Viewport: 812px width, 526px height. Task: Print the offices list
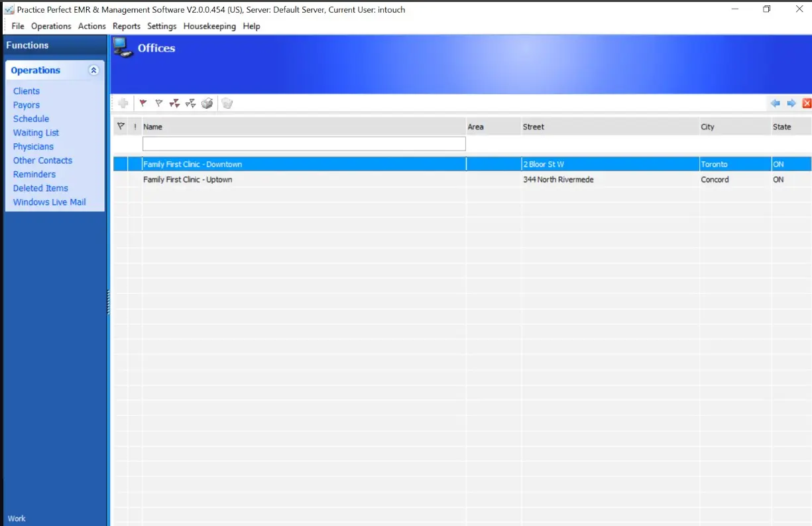[207, 103]
